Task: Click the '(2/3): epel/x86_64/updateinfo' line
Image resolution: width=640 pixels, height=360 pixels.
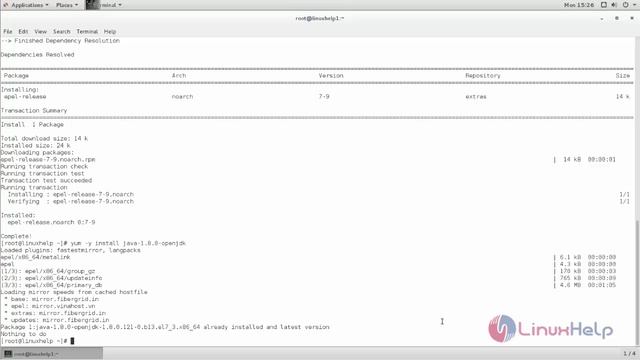Action: point(51,278)
